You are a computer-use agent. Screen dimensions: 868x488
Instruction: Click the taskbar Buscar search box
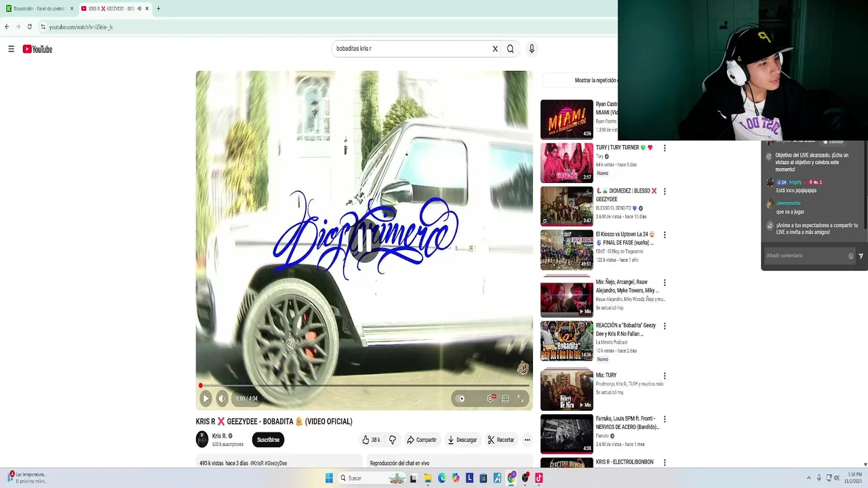pos(371,479)
